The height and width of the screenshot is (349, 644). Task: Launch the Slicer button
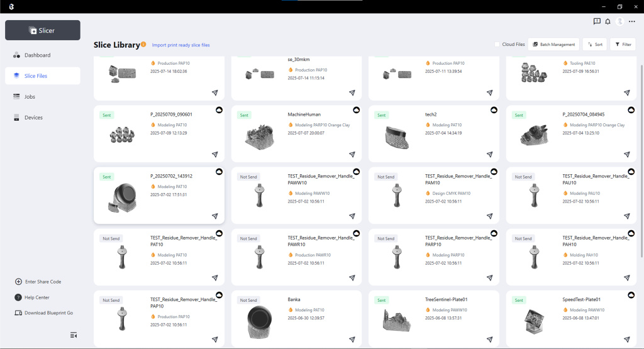43,30
